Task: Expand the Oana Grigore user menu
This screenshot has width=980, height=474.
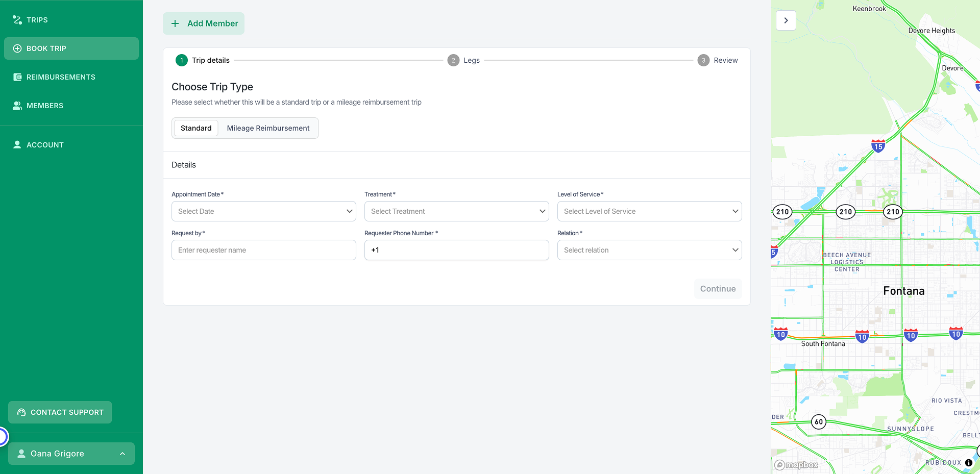Action: (x=71, y=454)
